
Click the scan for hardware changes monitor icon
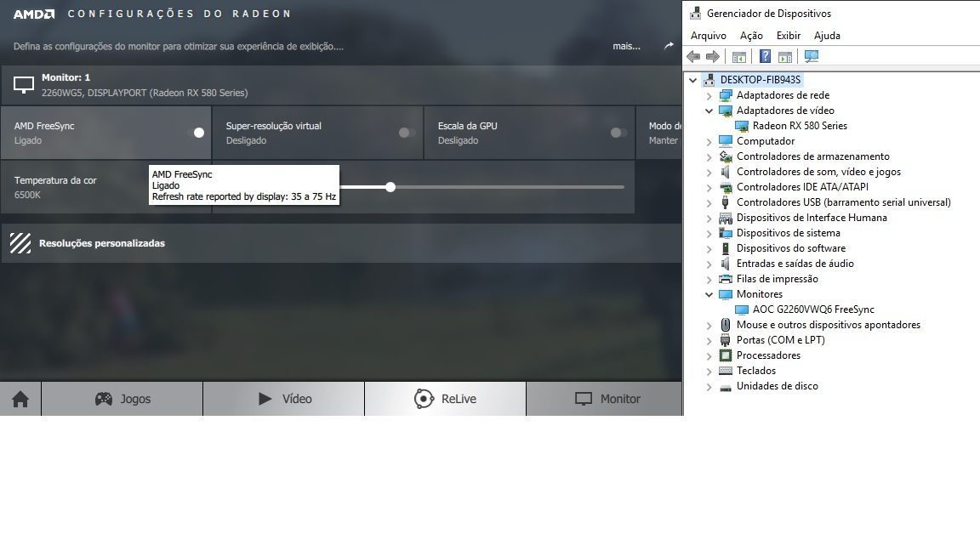click(x=812, y=57)
